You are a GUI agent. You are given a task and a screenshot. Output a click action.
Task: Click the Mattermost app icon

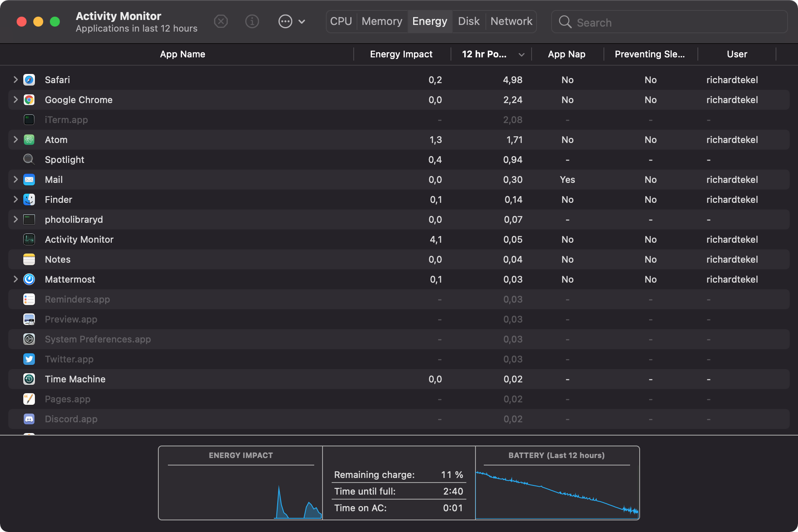point(29,279)
